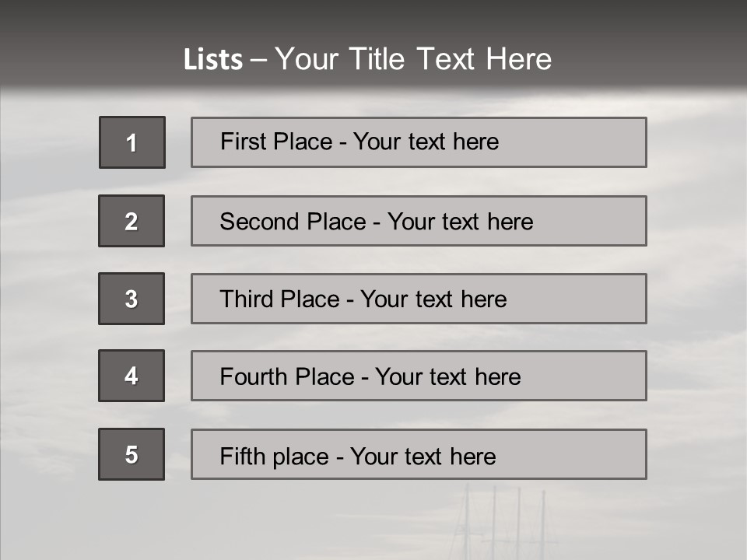Click "Your Title Text Here" in heading
The image size is (747, 560).
point(413,59)
